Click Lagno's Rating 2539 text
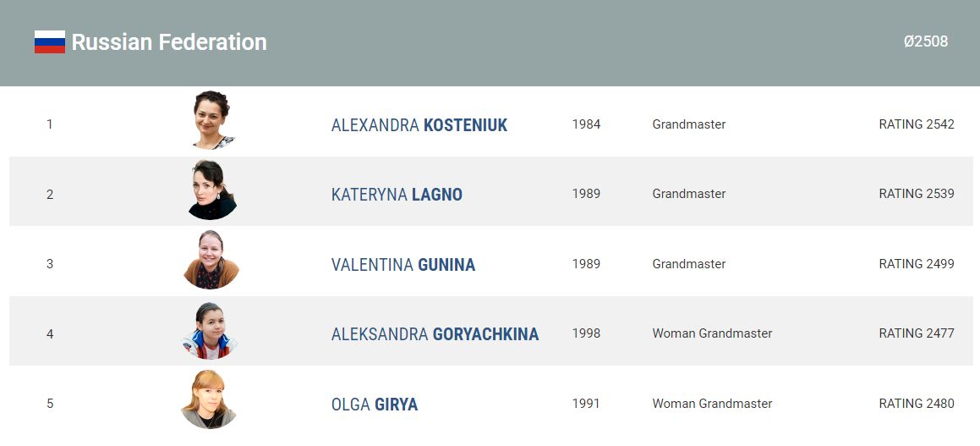This screenshot has height=446, width=980. click(x=917, y=194)
